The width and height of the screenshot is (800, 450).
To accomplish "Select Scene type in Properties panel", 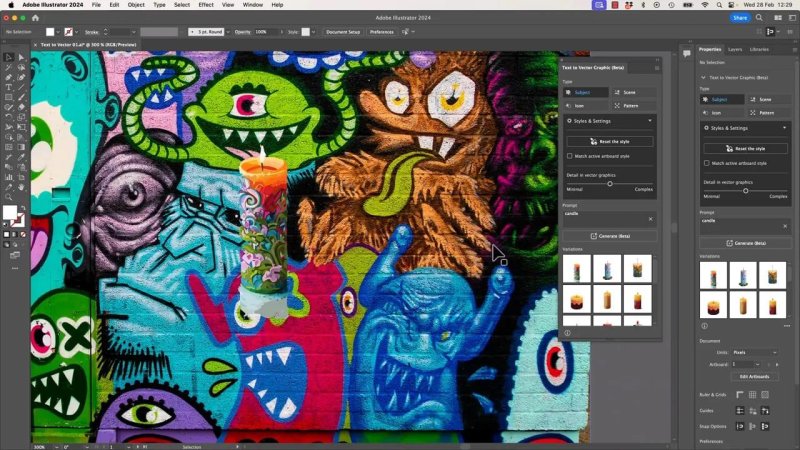I will (x=770, y=99).
